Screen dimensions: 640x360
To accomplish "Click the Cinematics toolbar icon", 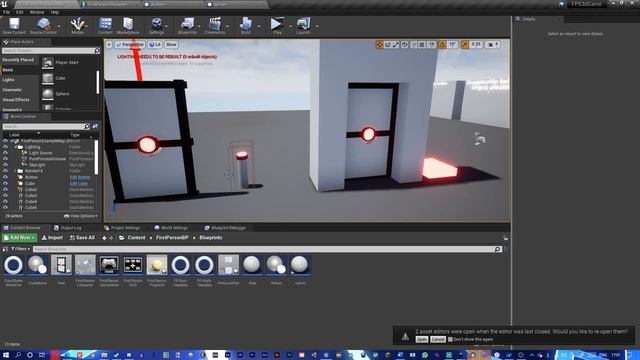I will (x=215, y=24).
